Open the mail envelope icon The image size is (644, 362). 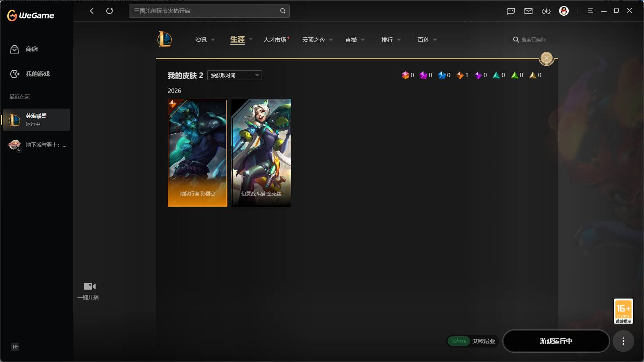pyautogui.click(x=528, y=11)
